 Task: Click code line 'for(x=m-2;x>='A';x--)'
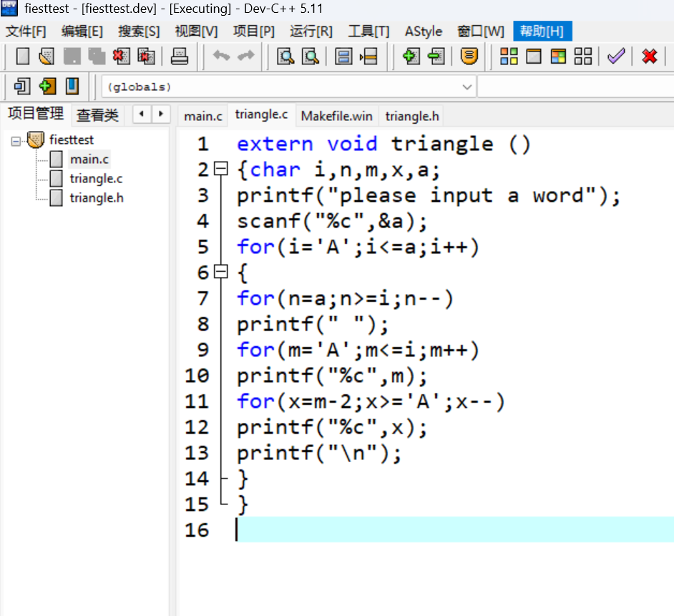point(371,401)
